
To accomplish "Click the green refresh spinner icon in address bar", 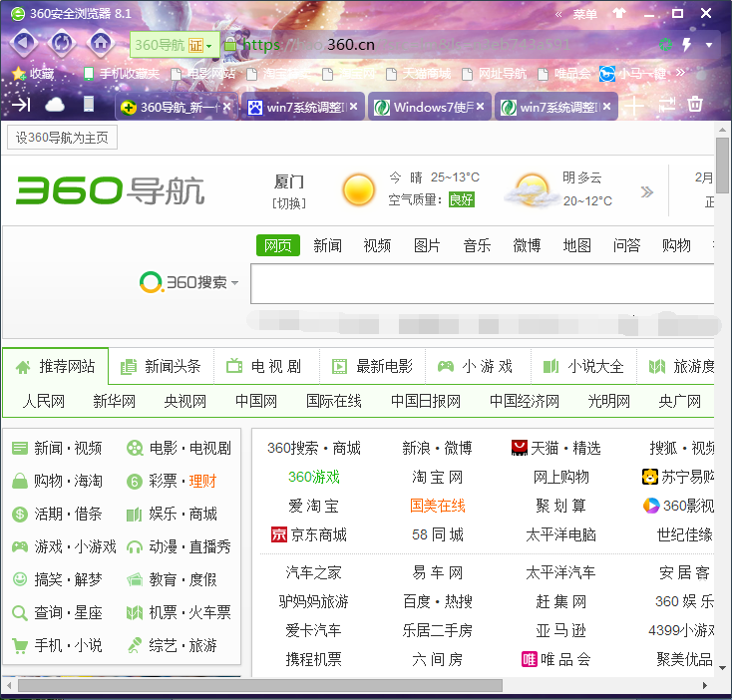I will pyautogui.click(x=665, y=45).
